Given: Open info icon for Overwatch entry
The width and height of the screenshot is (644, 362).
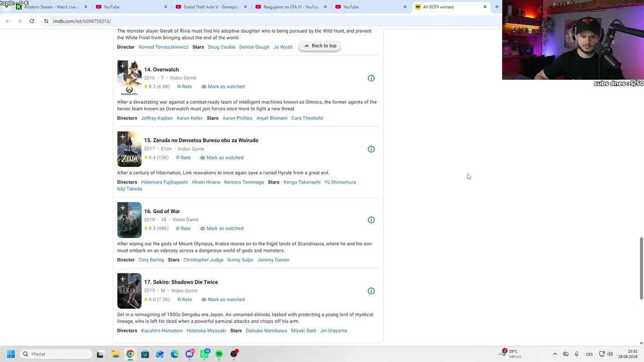Looking at the screenshot, I should tap(371, 78).
